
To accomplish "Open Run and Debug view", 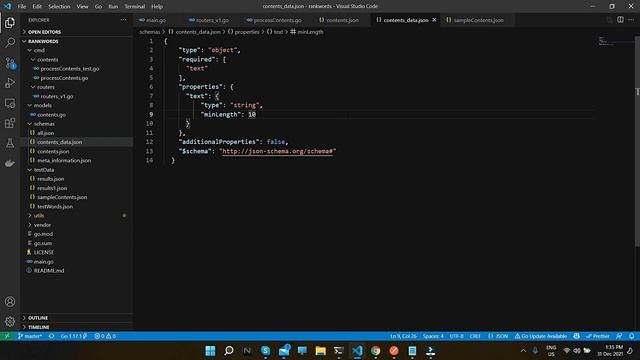I will pyautogui.click(x=10, y=83).
